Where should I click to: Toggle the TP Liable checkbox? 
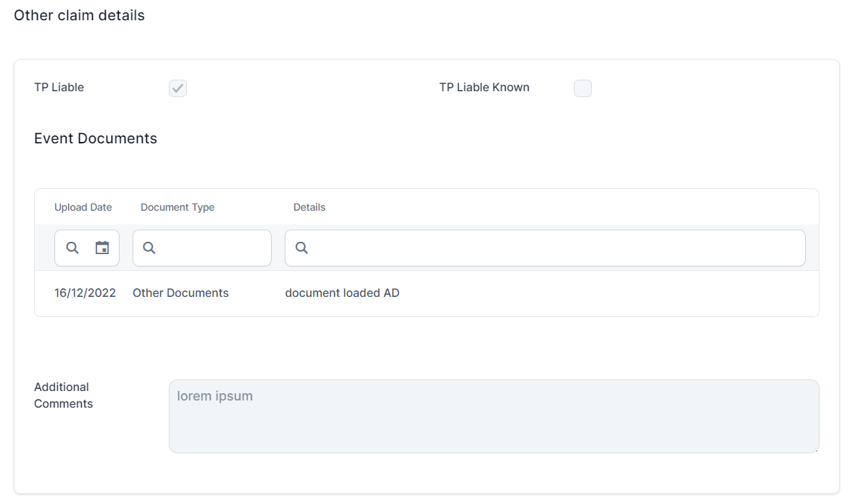pos(178,88)
